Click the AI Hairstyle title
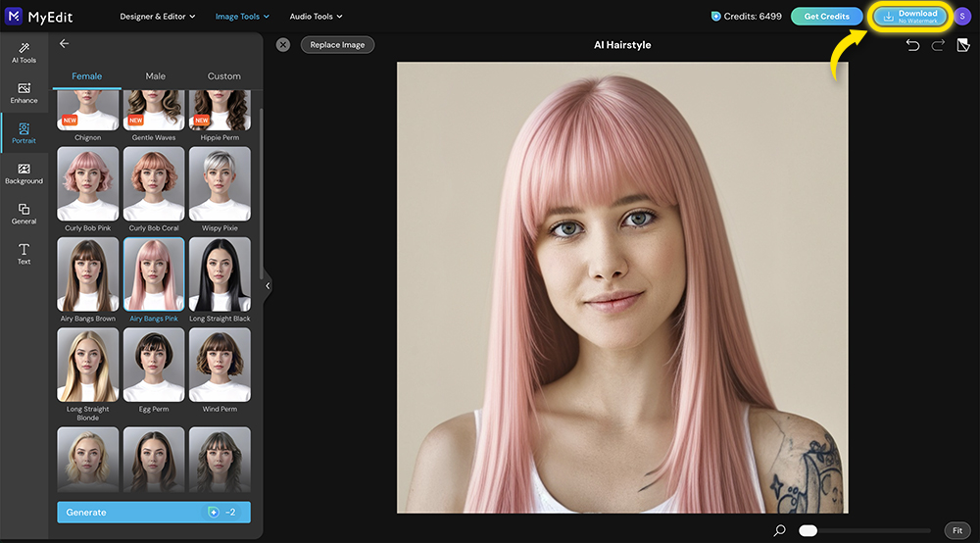Image resolution: width=980 pixels, height=543 pixels. tap(622, 45)
